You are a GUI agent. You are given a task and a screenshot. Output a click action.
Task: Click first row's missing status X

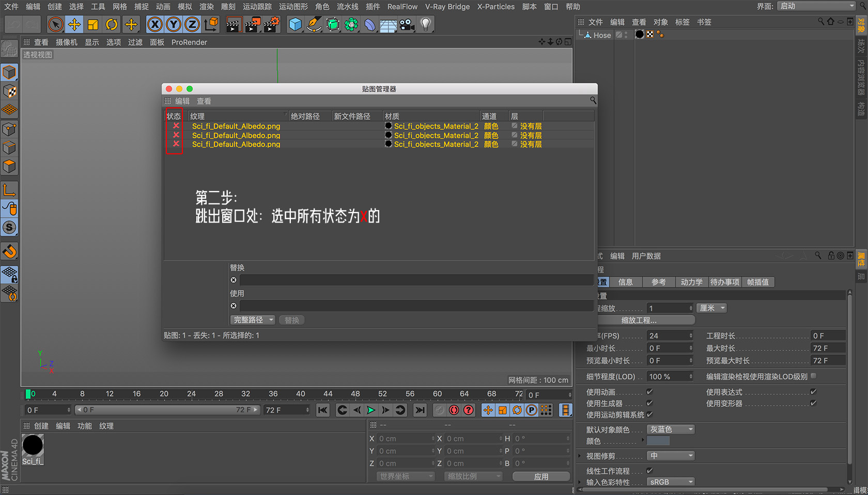coord(176,125)
